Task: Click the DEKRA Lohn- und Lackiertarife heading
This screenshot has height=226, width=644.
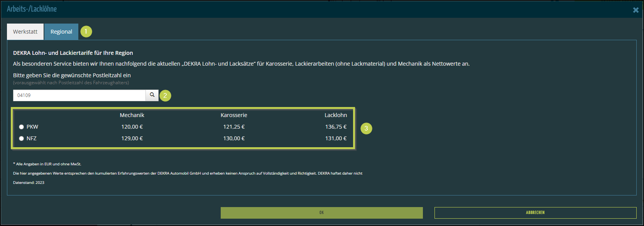Action: tap(73, 53)
